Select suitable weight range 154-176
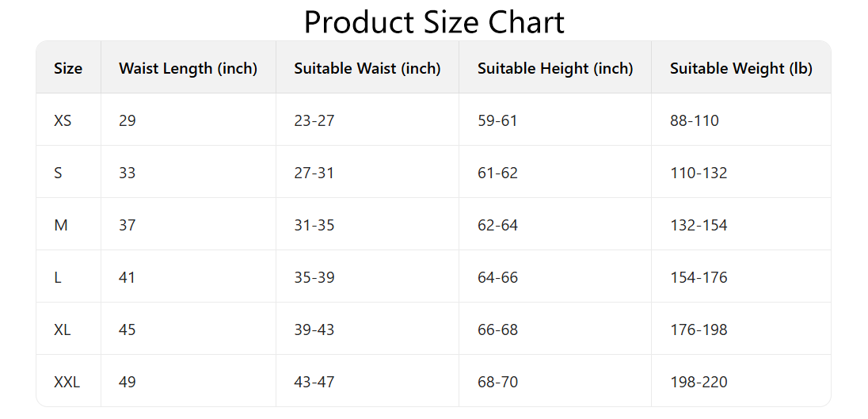 pos(698,278)
